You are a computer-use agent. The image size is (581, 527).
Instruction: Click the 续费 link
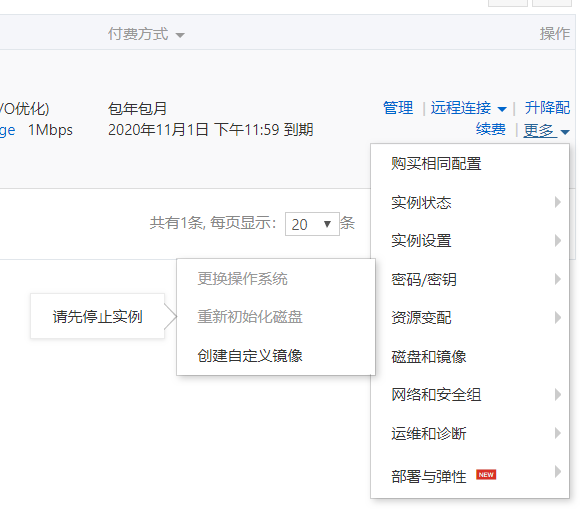(x=491, y=129)
